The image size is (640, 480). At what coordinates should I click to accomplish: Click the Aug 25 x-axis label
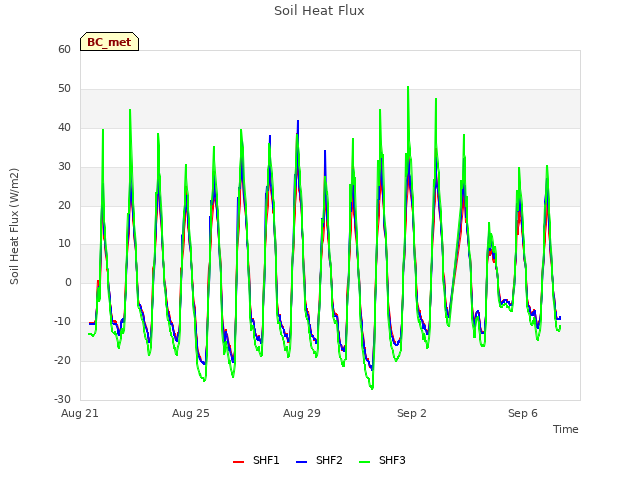click(x=191, y=413)
